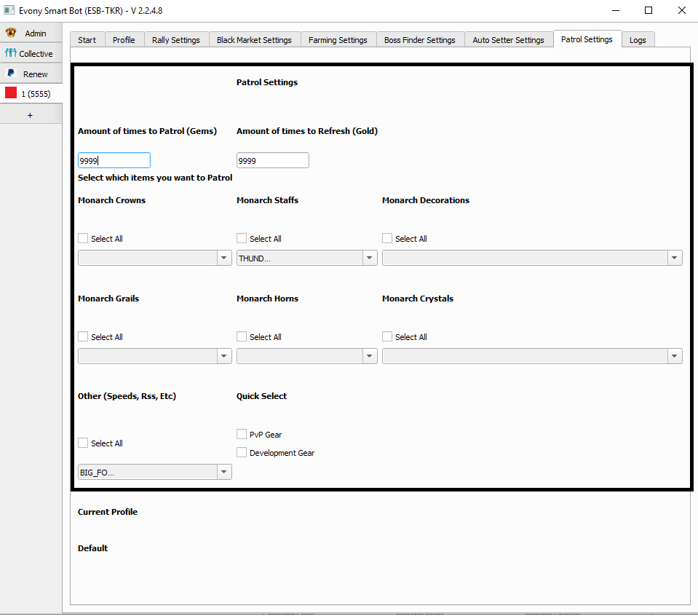
Task: Click the red square account status swatch
Action: pyautogui.click(x=11, y=93)
